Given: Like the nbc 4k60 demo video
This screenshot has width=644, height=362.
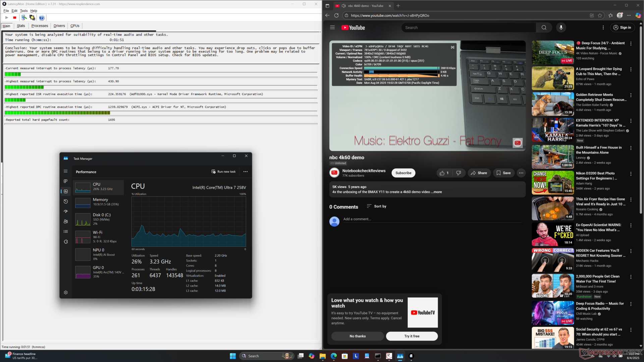Looking at the screenshot, I should click(444, 173).
